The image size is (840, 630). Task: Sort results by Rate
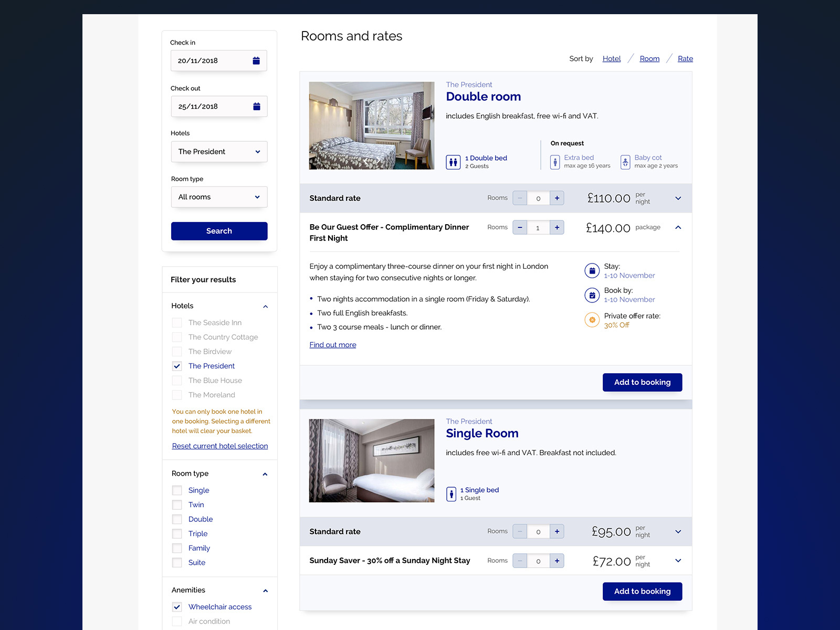[685, 58]
